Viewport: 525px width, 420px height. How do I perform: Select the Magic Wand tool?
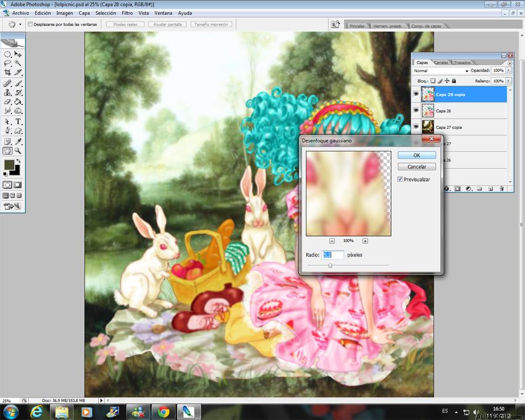(18, 63)
